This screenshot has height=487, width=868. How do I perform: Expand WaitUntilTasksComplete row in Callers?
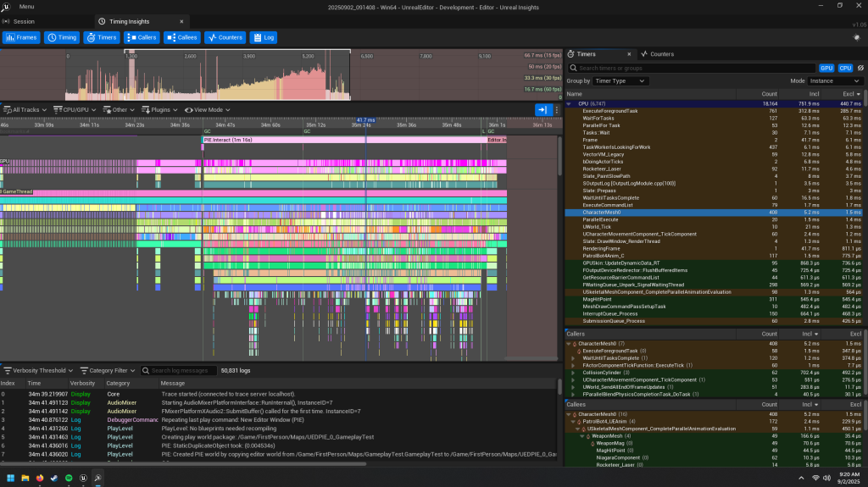tap(574, 358)
